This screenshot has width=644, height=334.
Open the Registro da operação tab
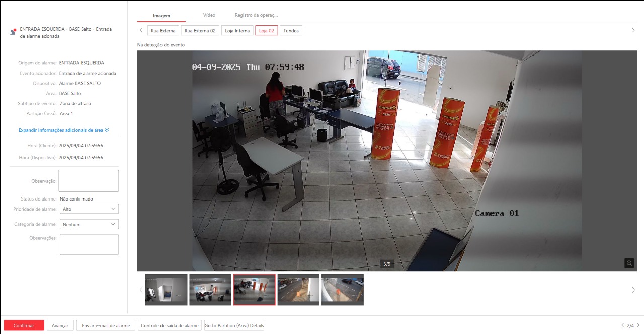coord(256,15)
